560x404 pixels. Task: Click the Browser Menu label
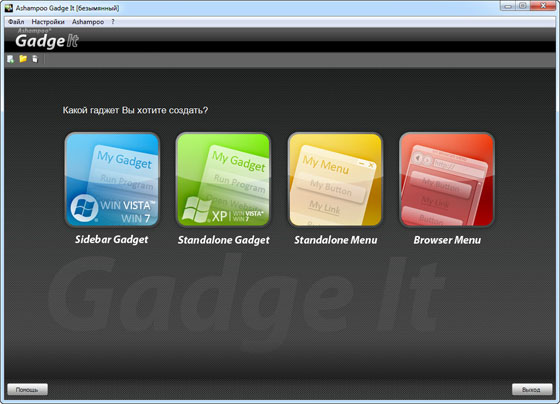click(x=447, y=240)
